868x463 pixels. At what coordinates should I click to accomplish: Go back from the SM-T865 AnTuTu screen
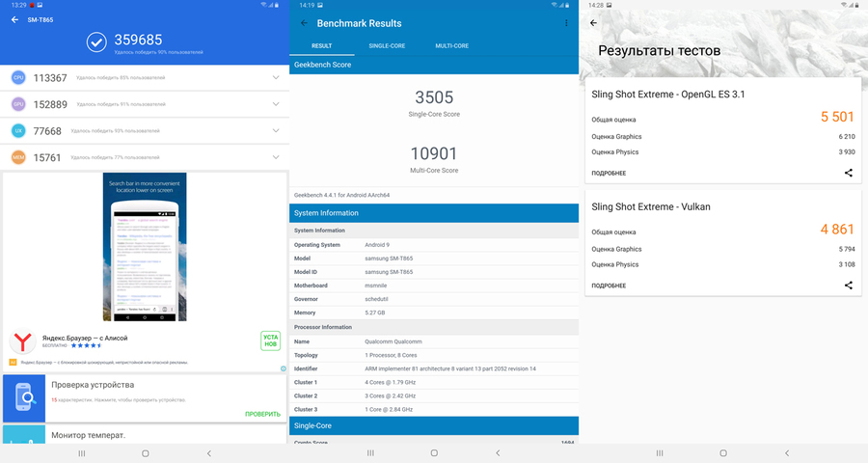(x=14, y=20)
